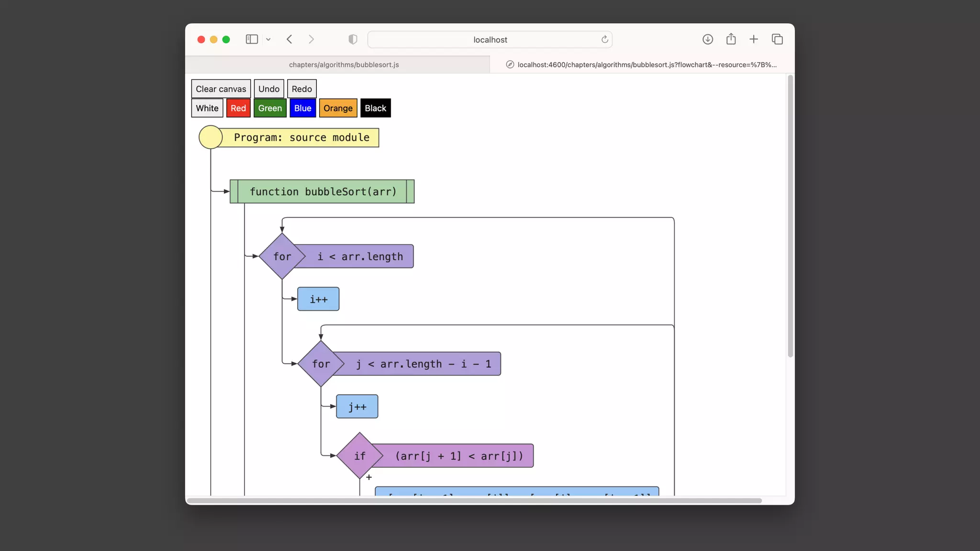This screenshot has height=551, width=980.
Task: Click the Redo button
Action: pos(301,89)
